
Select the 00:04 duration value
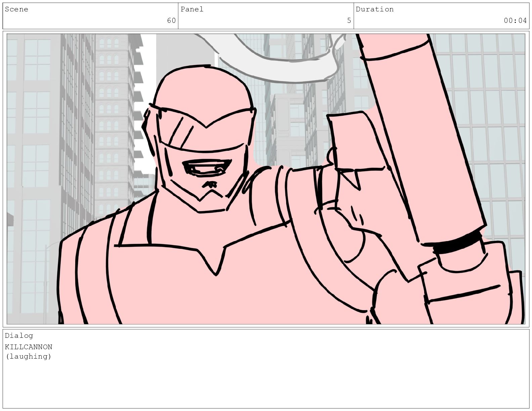coord(515,21)
